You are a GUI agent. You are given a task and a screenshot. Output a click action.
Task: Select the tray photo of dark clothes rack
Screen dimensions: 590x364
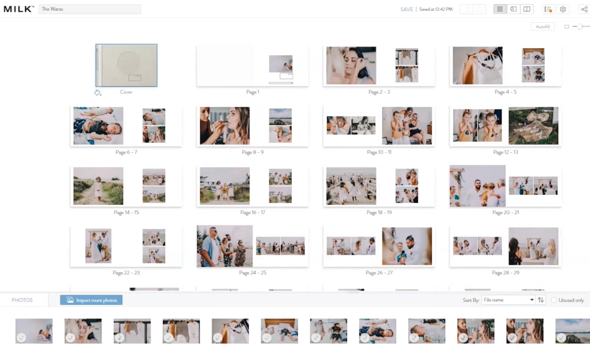coord(132,331)
